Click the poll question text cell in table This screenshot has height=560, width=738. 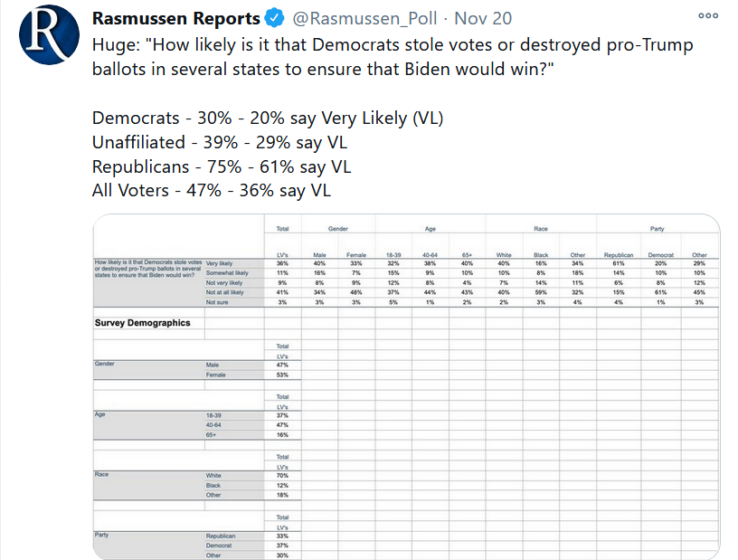pyautogui.click(x=147, y=268)
